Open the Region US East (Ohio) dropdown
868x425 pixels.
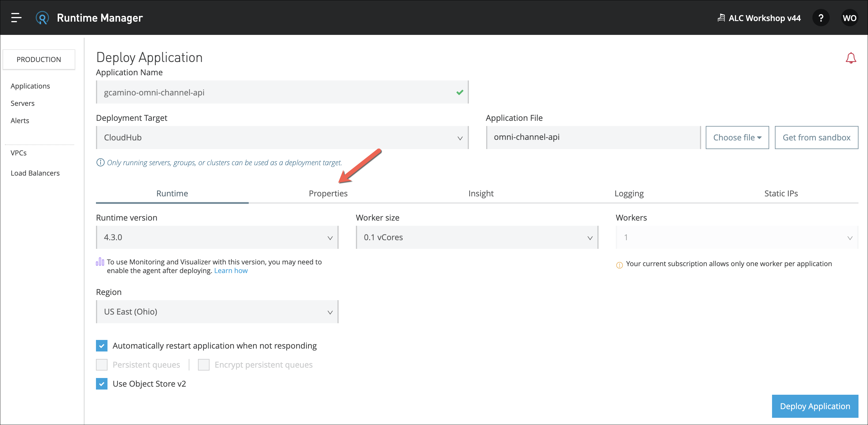(x=217, y=312)
